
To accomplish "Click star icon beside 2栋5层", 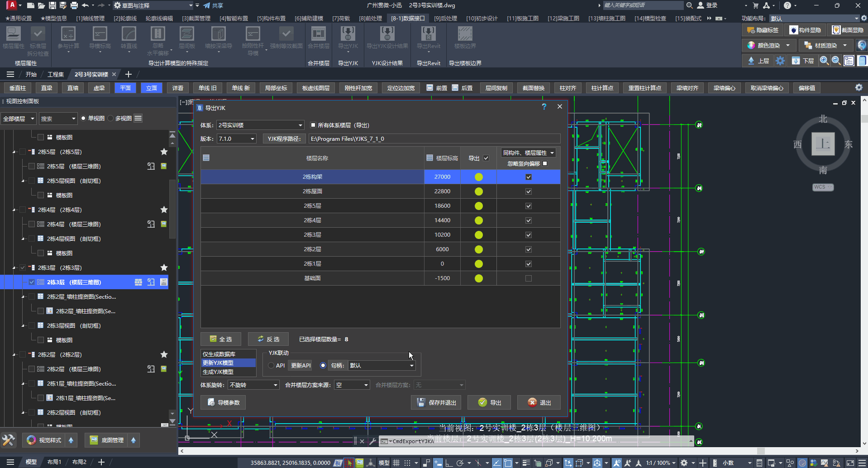I will tap(164, 152).
